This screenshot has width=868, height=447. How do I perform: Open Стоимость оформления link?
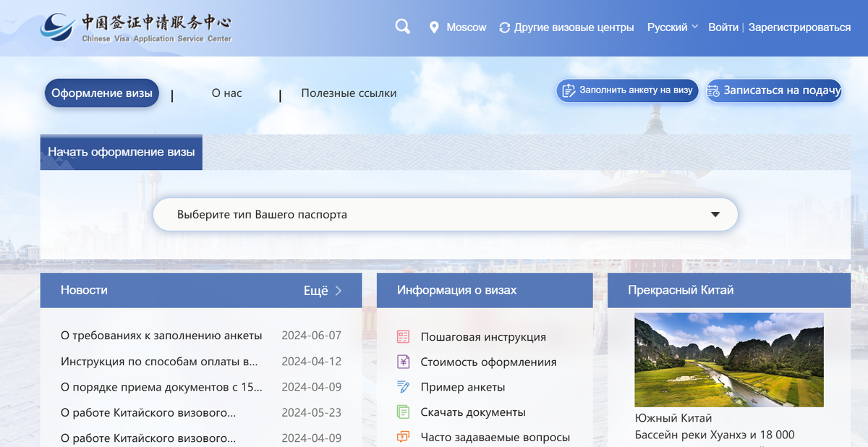(x=489, y=362)
